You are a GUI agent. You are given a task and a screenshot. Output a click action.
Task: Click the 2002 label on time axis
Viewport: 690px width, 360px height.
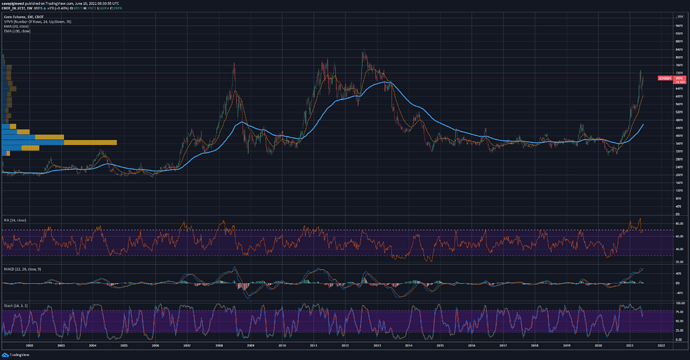point(29,346)
